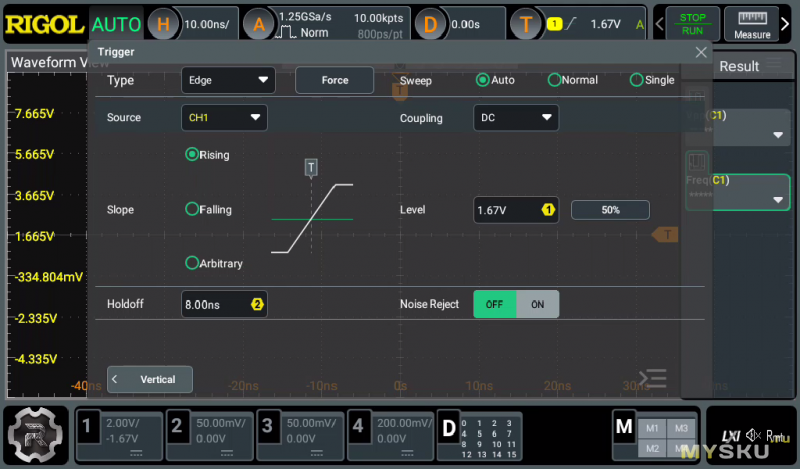Click the 50% level button
Screen dimensions: 800x469
point(610,210)
